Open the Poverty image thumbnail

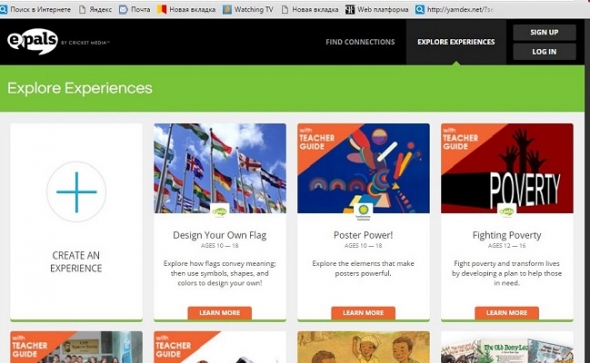click(x=507, y=168)
